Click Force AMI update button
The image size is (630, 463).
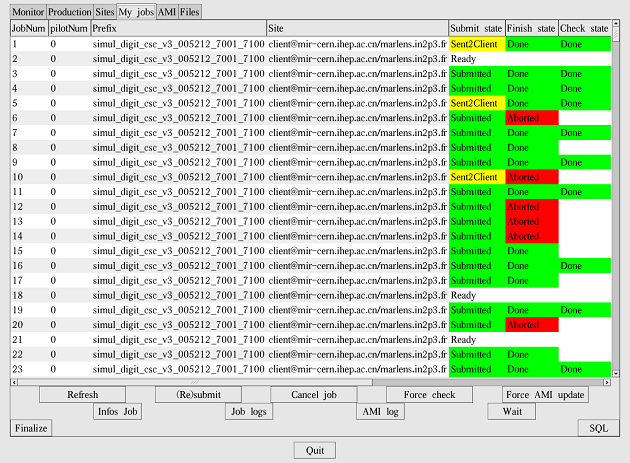545,395
